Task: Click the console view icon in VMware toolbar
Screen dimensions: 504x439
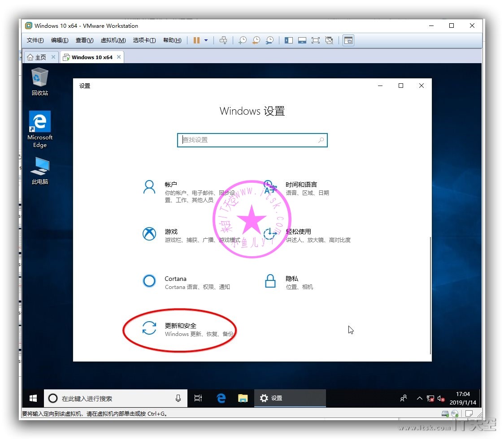Action: click(x=348, y=40)
